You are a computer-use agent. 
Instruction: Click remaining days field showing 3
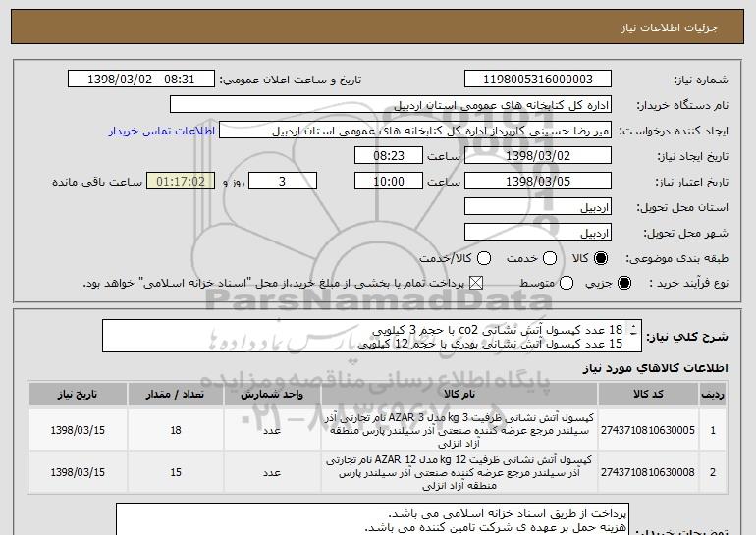pos(283,182)
